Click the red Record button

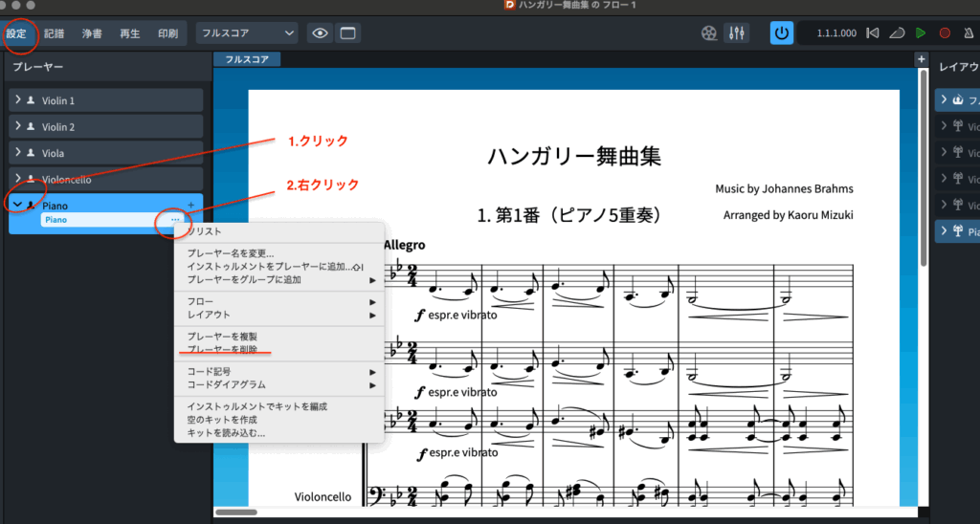coord(945,33)
